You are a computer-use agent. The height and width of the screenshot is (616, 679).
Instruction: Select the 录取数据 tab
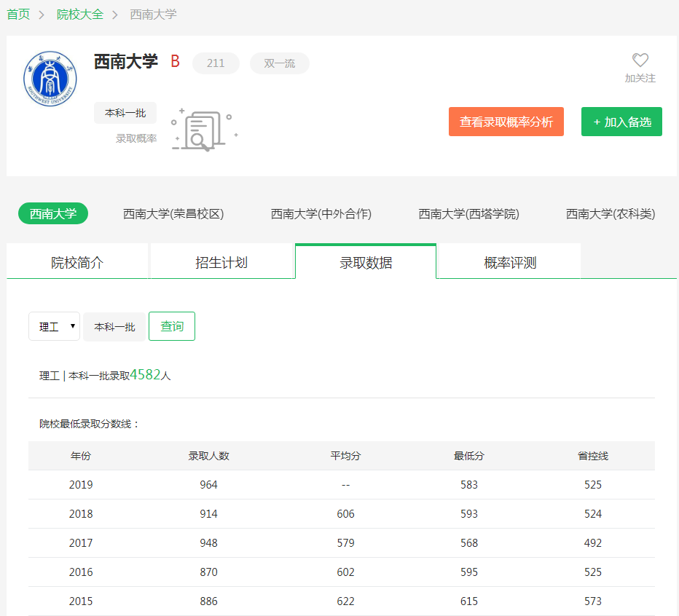pyautogui.click(x=366, y=262)
